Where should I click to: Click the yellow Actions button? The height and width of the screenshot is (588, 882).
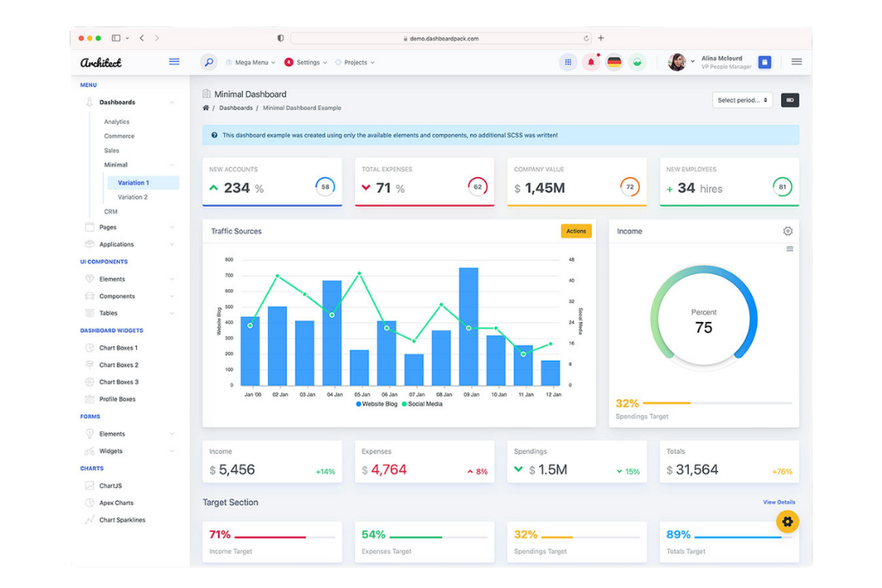pos(576,231)
